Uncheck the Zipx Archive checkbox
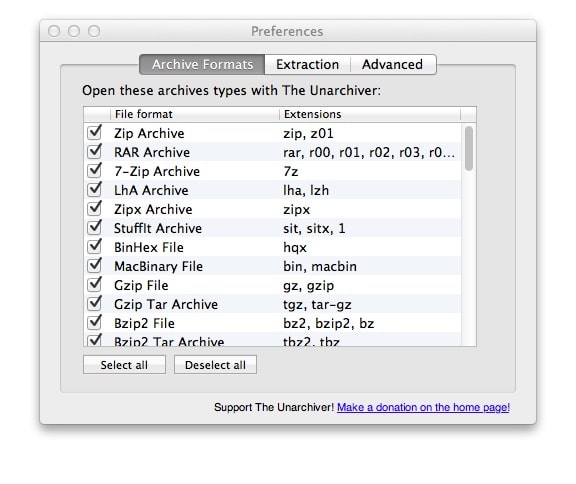 click(94, 209)
